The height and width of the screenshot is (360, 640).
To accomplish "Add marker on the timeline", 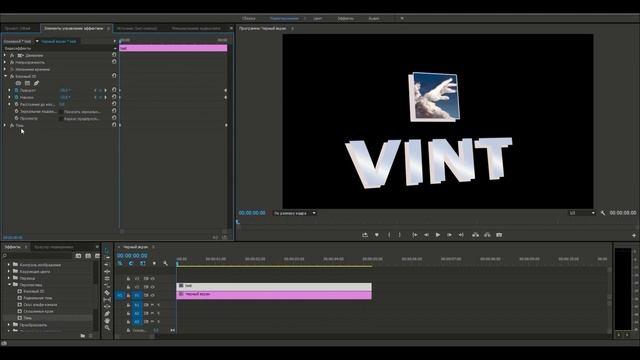I will (154, 264).
